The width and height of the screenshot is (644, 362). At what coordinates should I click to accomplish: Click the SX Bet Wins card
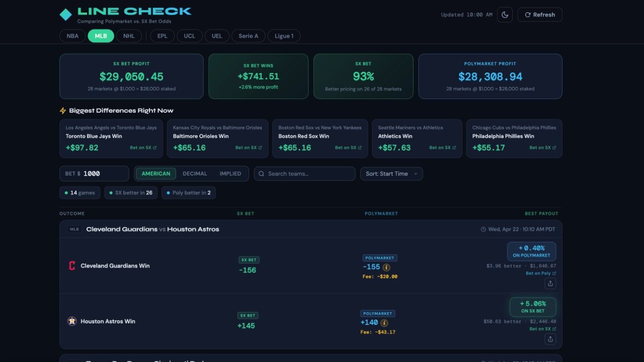tap(258, 76)
